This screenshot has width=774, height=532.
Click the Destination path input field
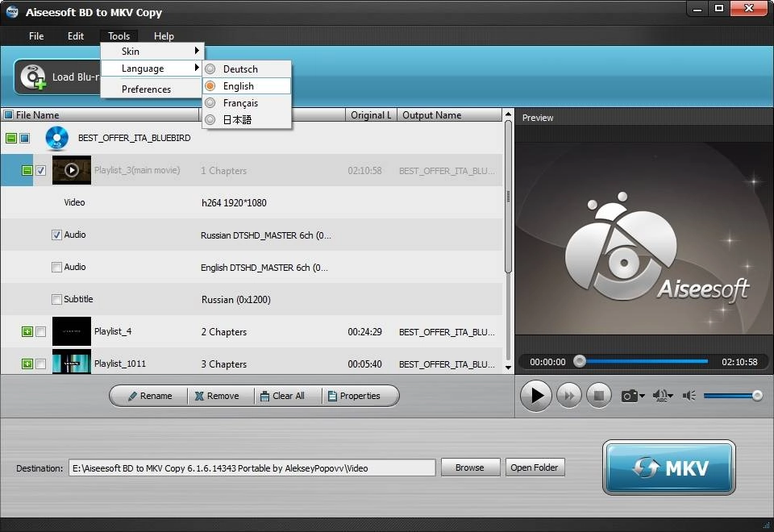pyautogui.click(x=252, y=468)
